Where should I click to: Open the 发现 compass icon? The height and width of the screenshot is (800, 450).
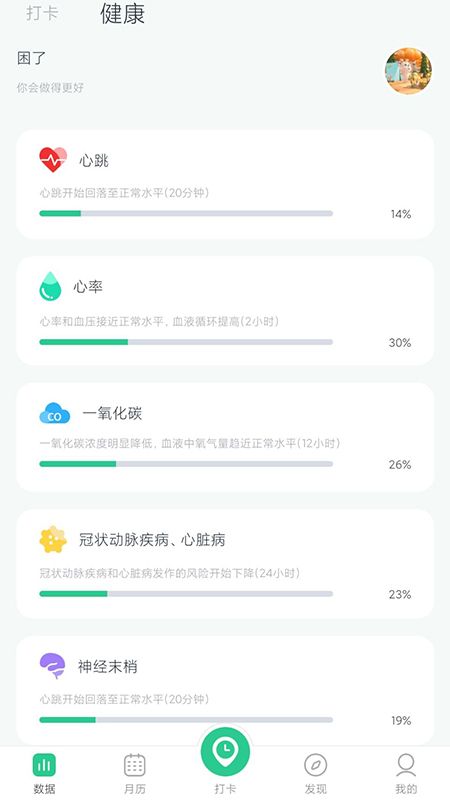tap(315, 765)
